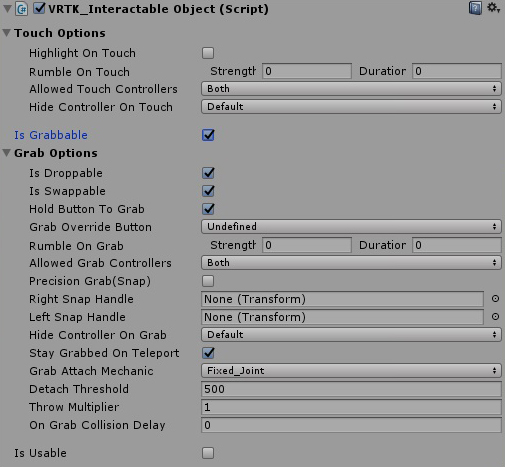Open object picker for Right Snap Handle
The image size is (505, 467).
[495, 299]
